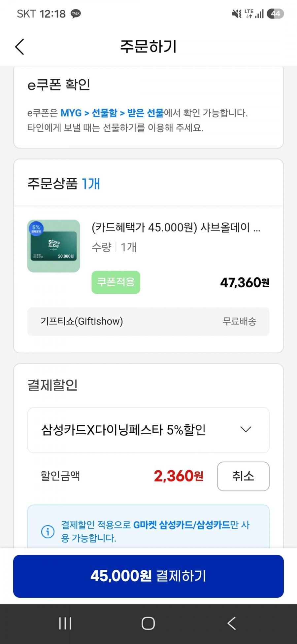Tap the G마켓 삼성카드/삼성카드 notice text
The image size is (297, 644).
tap(181, 525)
